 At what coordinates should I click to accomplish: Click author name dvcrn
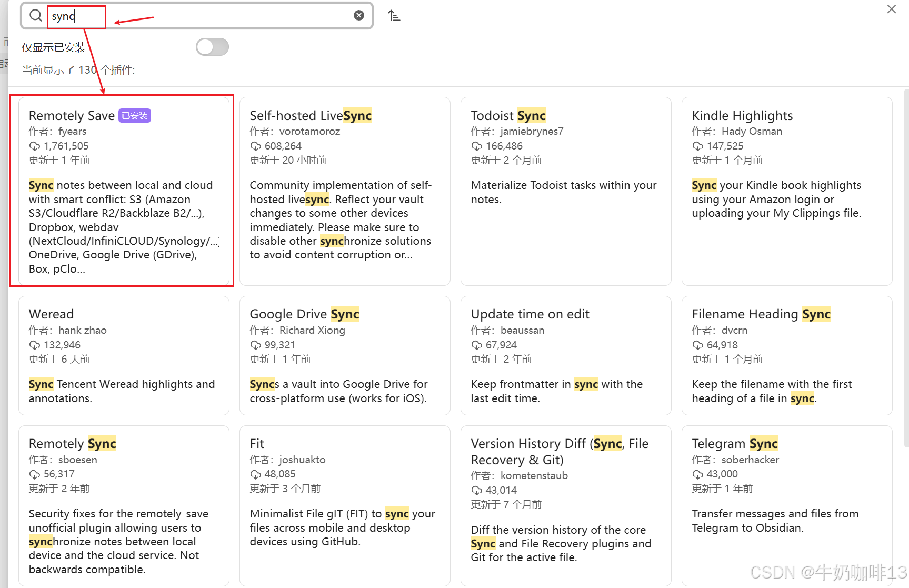pos(734,331)
